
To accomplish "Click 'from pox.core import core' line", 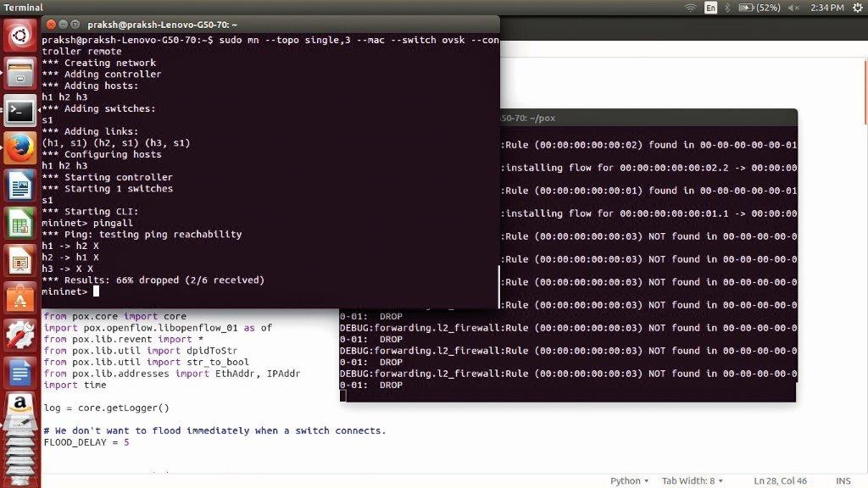I will click(115, 317).
